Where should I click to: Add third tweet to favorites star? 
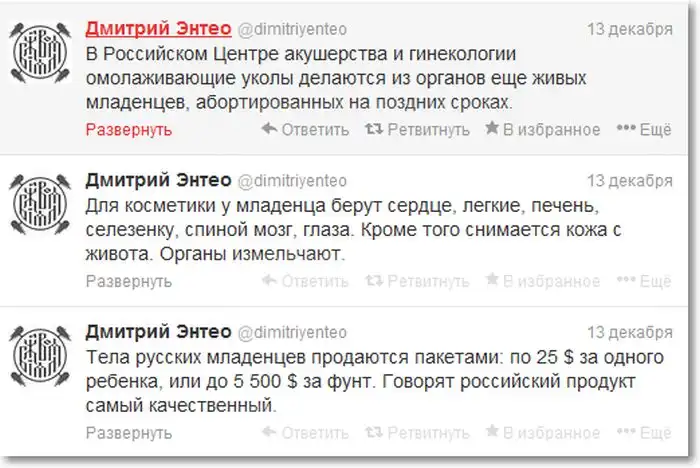(491, 433)
